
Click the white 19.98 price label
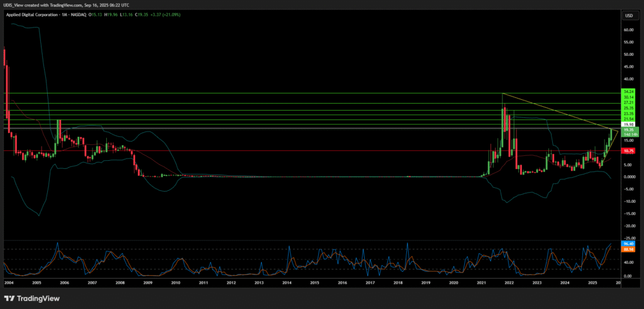(x=628, y=124)
